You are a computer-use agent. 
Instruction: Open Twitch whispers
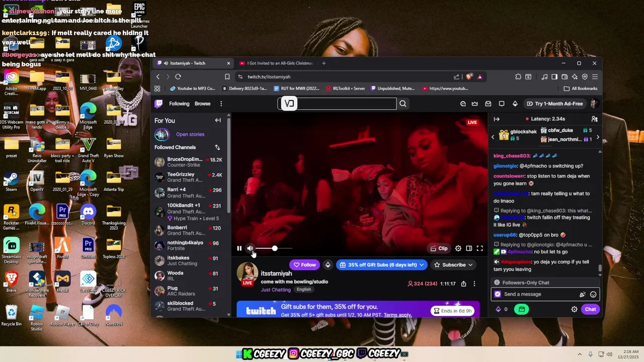pos(502,104)
